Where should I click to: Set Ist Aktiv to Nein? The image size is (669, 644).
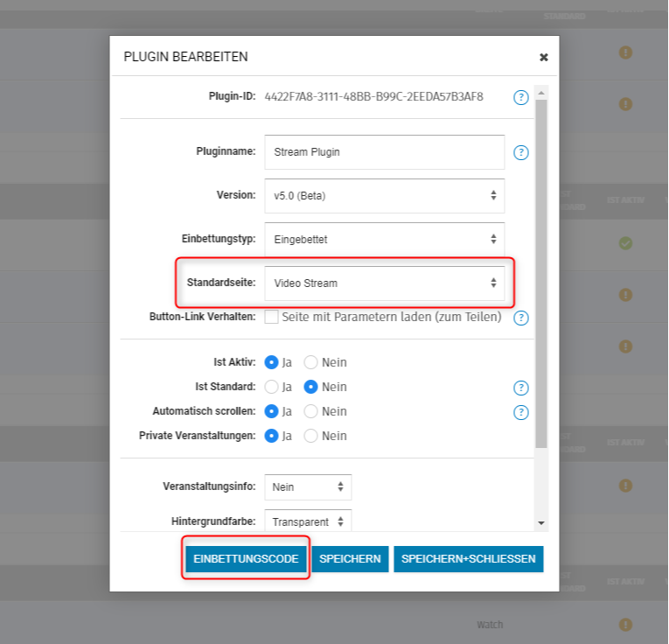[310, 362]
